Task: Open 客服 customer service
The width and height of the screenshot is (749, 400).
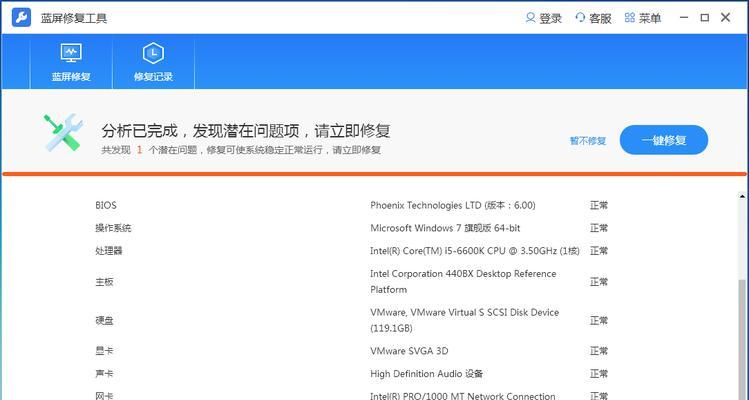Action: [593, 18]
